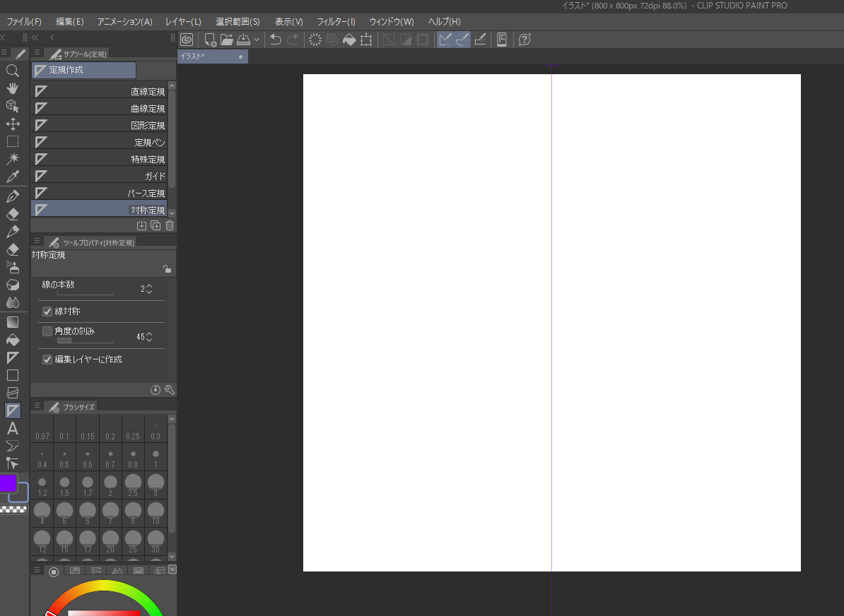Select 曲線定規 sub tool

coord(99,108)
